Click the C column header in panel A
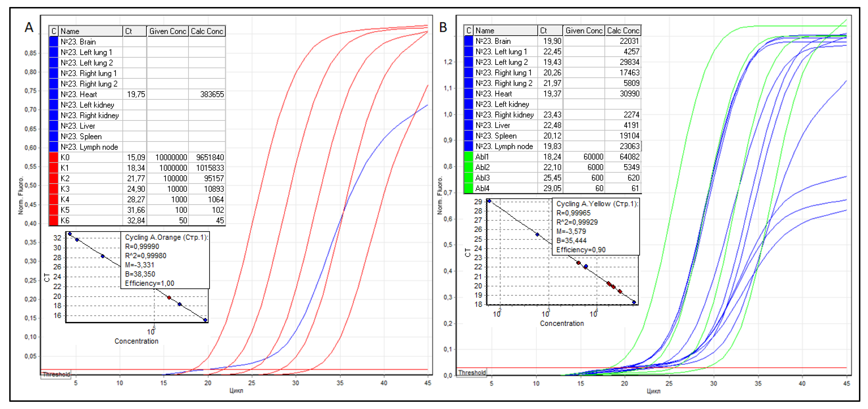The width and height of the screenshot is (868, 409). point(54,31)
